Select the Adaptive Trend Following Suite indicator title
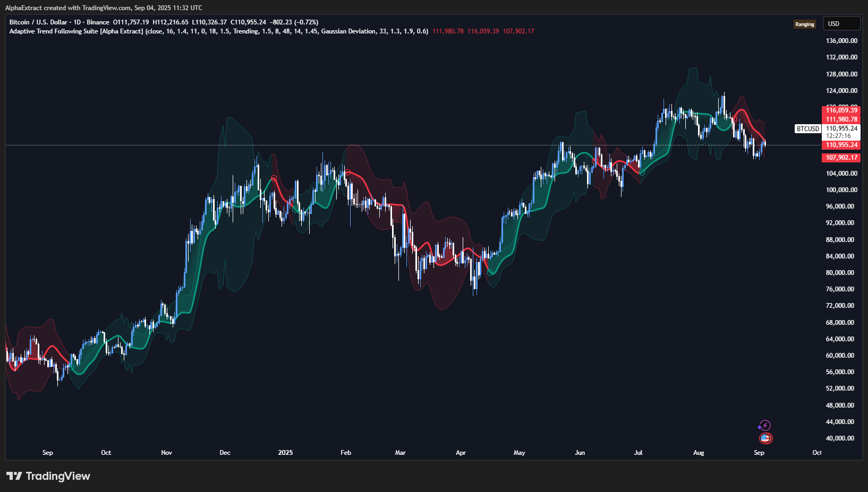868x492 pixels. point(76,31)
